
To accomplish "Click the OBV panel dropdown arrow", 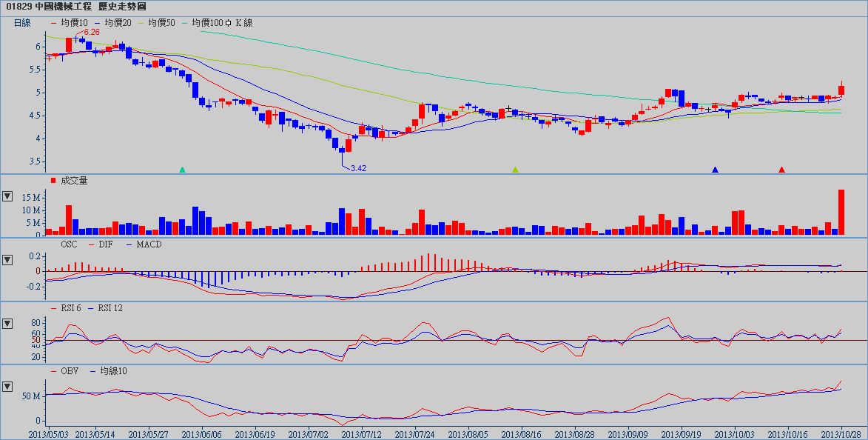I will tap(7, 386).
